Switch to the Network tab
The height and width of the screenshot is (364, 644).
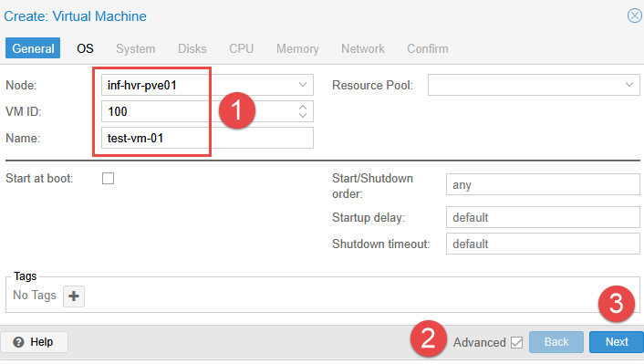click(363, 48)
